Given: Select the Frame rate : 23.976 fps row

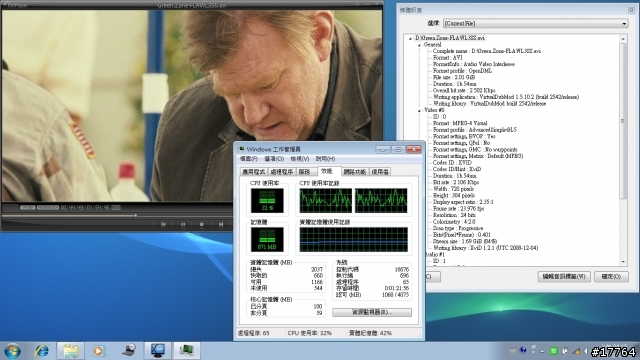Looking at the screenshot, I should pos(458,209).
